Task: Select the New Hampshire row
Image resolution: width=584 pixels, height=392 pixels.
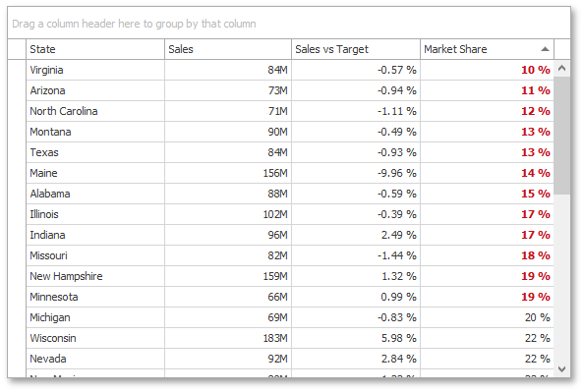Action: coord(290,276)
